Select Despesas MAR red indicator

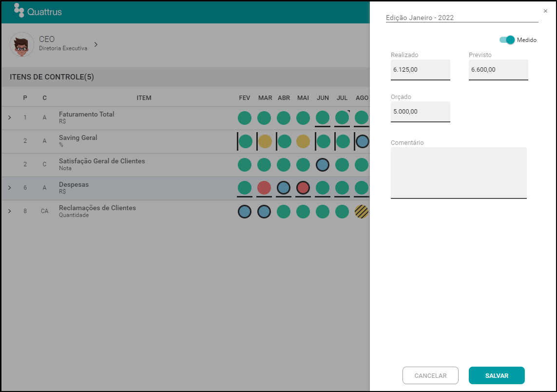pyautogui.click(x=264, y=188)
